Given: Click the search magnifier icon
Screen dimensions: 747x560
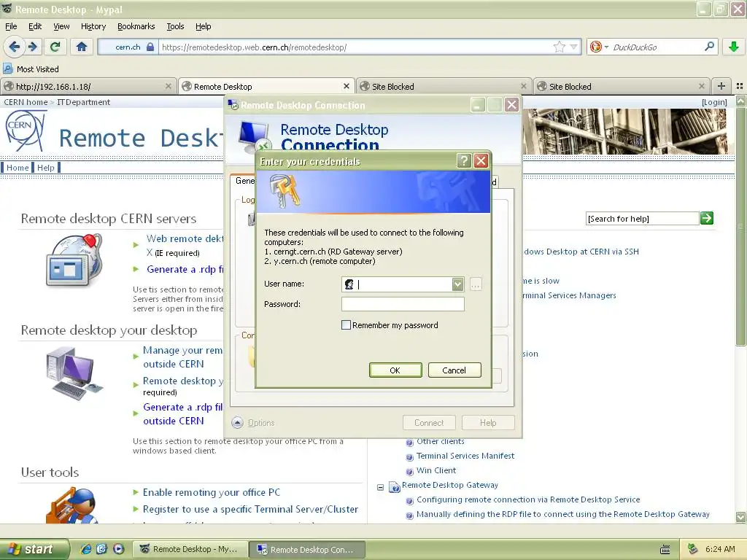Looking at the screenshot, I should pos(709,46).
